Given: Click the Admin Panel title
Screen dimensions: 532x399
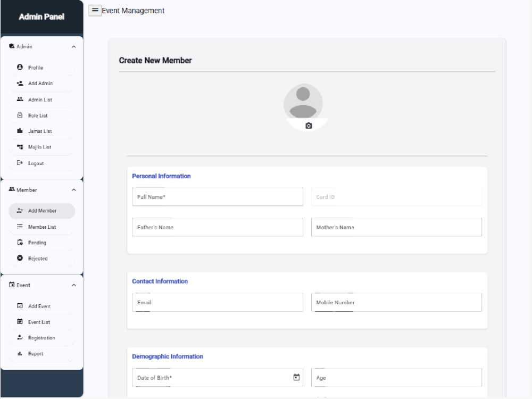Looking at the screenshot, I should coord(41,16).
